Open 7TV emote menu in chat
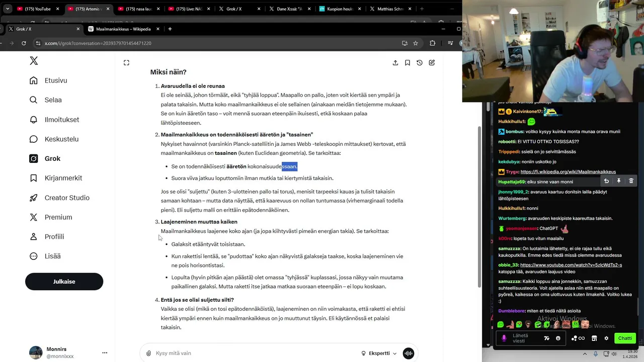 point(547,338)
